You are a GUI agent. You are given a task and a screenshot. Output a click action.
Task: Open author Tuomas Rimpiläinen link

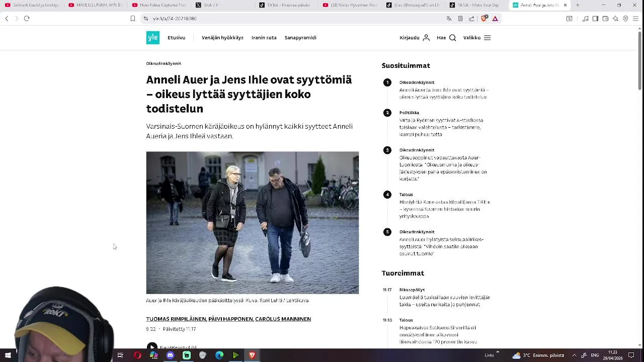click(x=176, y=319)
